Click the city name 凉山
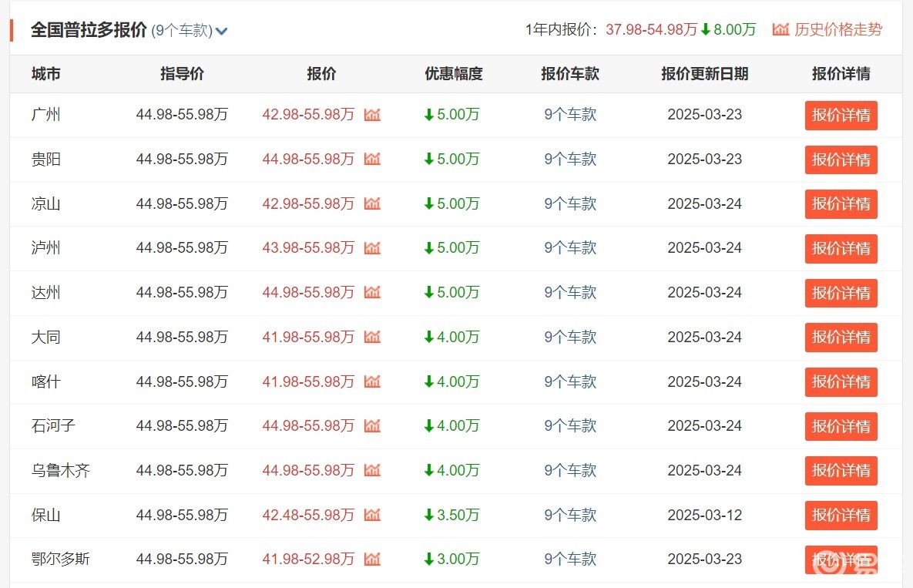Viewport: 913px width, 588px height. 46,203
